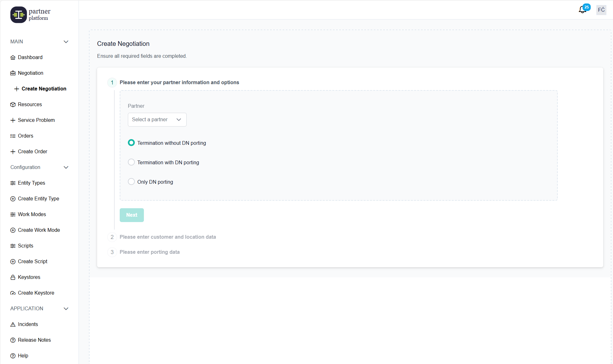Image resolution: width=613 pixels, height=364 pixels.
Task: Click the Keystores lock icon
Action: 13,277
